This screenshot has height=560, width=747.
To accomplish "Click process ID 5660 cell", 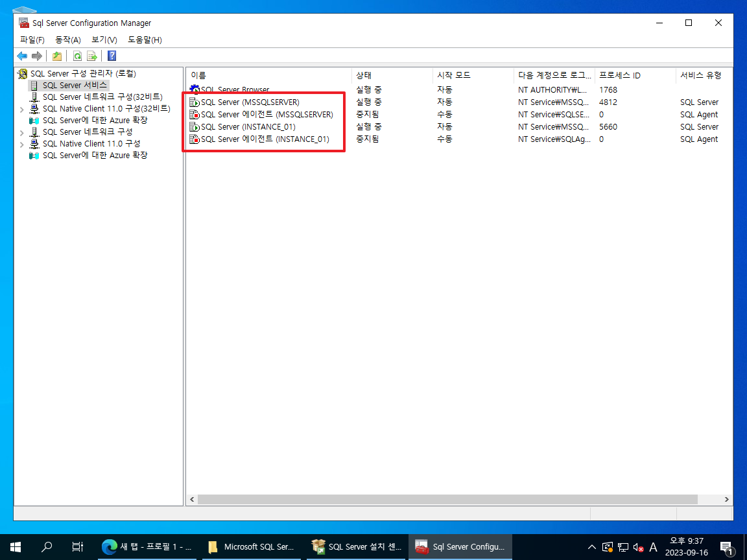I will [x=608, y=126].
